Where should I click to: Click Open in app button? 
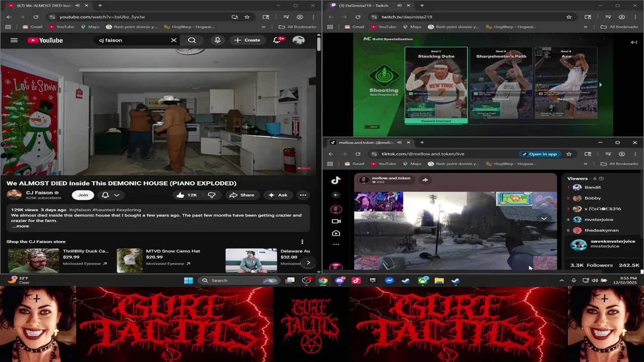pyautogui.click(x=539, y=154)
